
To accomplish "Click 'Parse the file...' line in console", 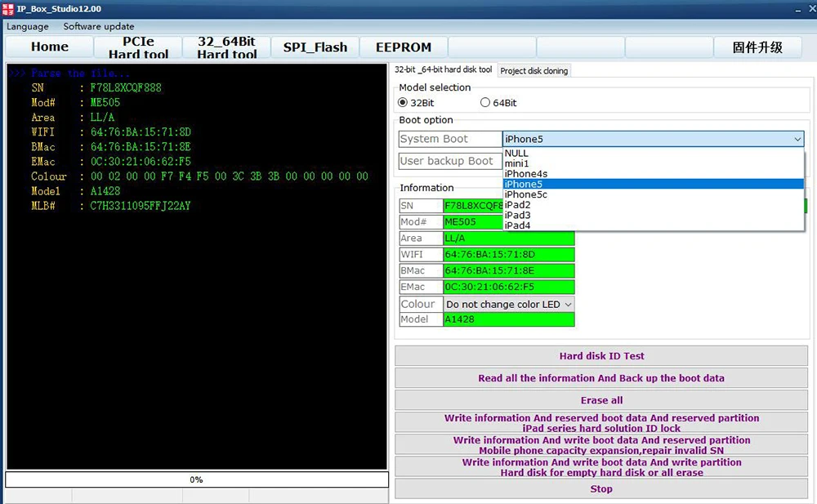I will (x=80, y=73).
